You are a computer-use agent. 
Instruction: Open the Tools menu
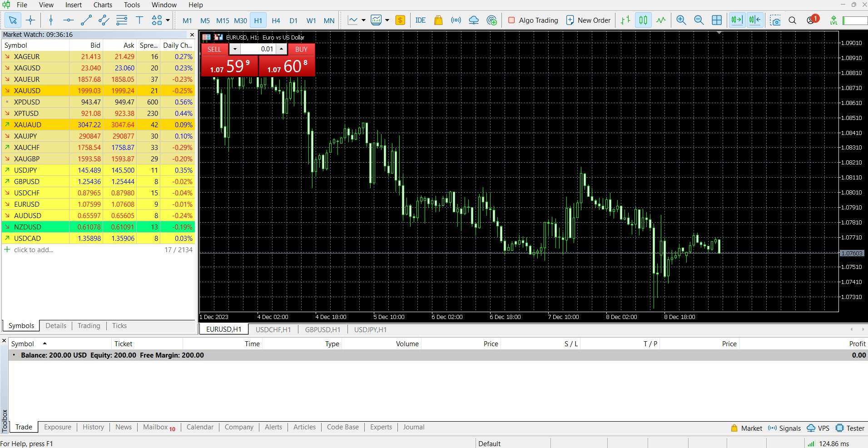[x=132, y=5]
